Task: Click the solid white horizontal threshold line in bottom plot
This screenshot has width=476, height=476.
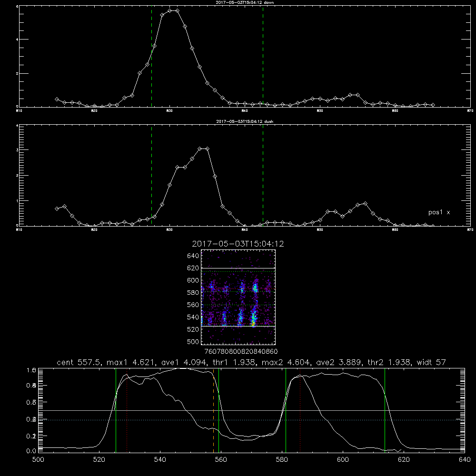Action: 252,411
